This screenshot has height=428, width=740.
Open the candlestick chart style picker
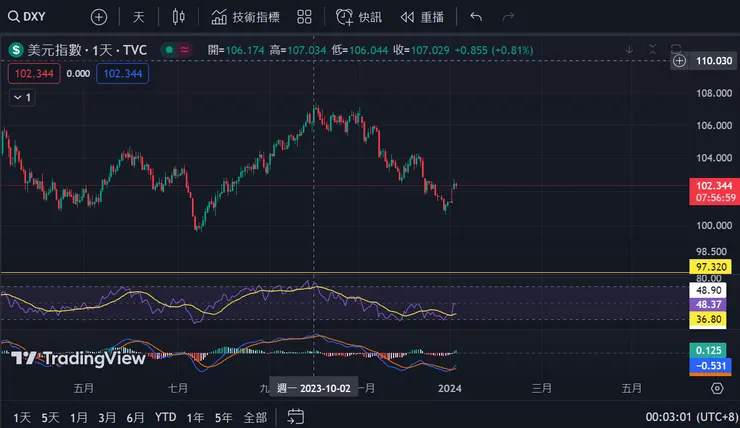tap(178, 17)
